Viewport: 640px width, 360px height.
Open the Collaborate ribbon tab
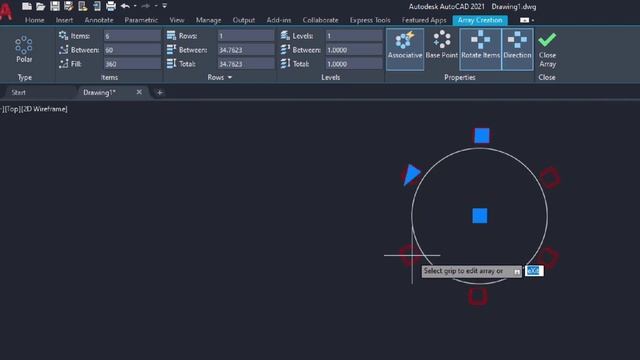point(320,20)
